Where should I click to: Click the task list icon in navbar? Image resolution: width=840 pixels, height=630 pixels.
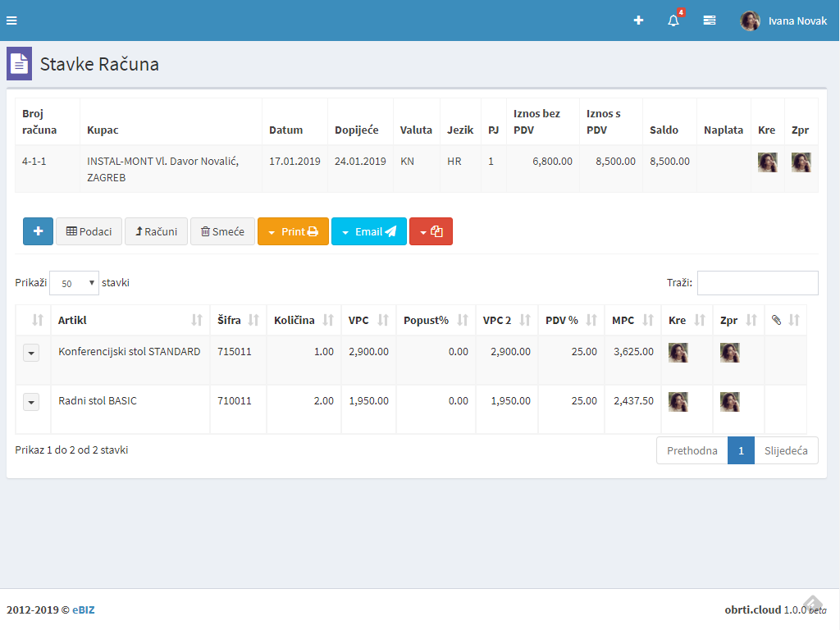[710, 21]
